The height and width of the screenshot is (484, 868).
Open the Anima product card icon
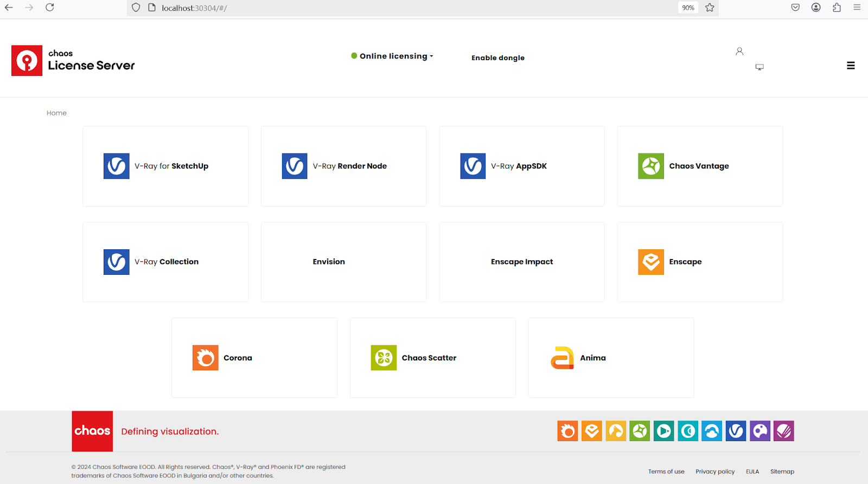pyautogui.click(x=562, y=358)
